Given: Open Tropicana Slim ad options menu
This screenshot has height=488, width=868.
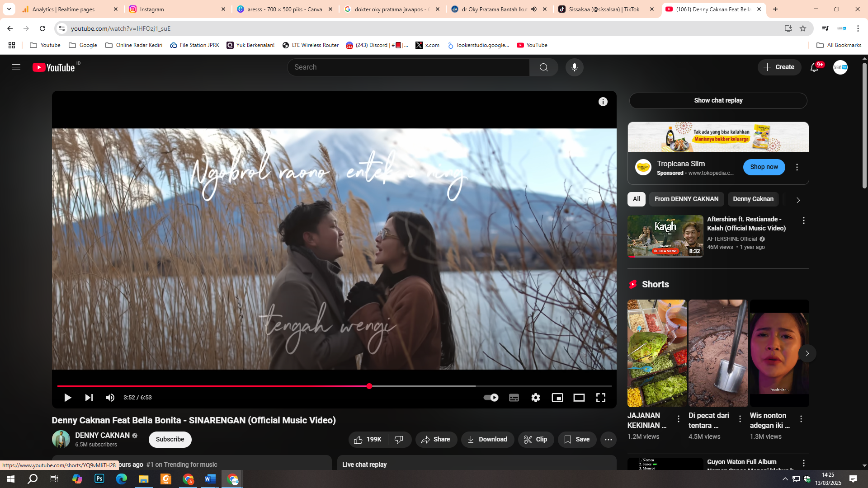Looking at the screenshot, I should point(797,167).
